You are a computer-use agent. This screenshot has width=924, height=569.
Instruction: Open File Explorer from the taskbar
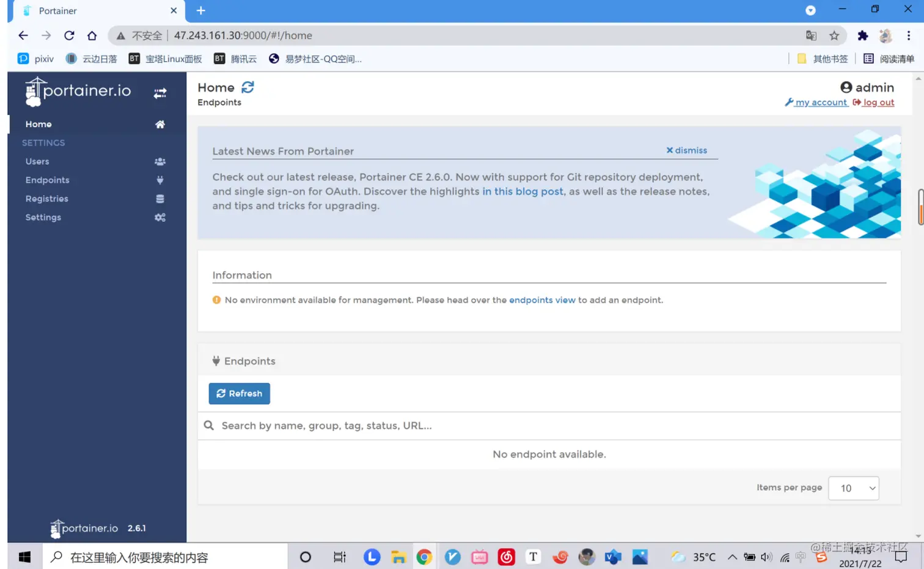[398, 557]
